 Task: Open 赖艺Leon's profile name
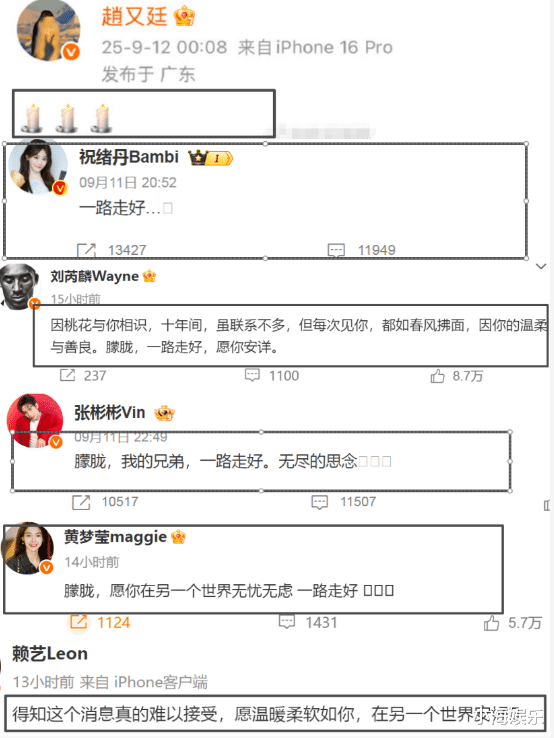pos(50,654)
